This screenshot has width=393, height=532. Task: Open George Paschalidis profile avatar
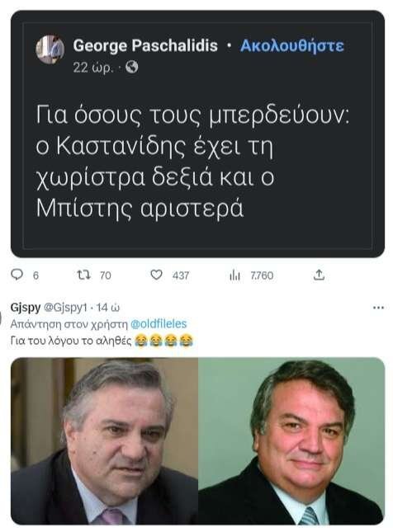point(50,49)
